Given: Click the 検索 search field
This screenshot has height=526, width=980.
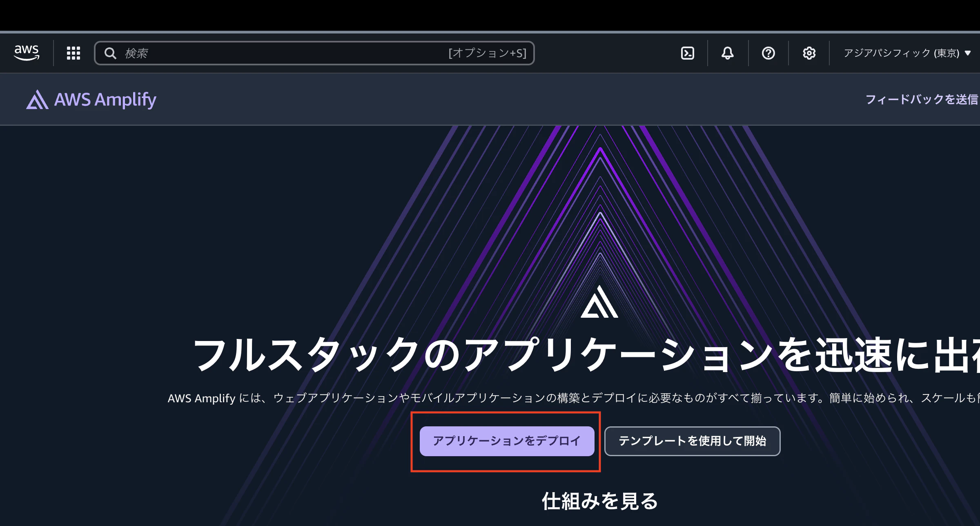Looking at the screenshot, I should pyautogui.click(x=314, y=53).
